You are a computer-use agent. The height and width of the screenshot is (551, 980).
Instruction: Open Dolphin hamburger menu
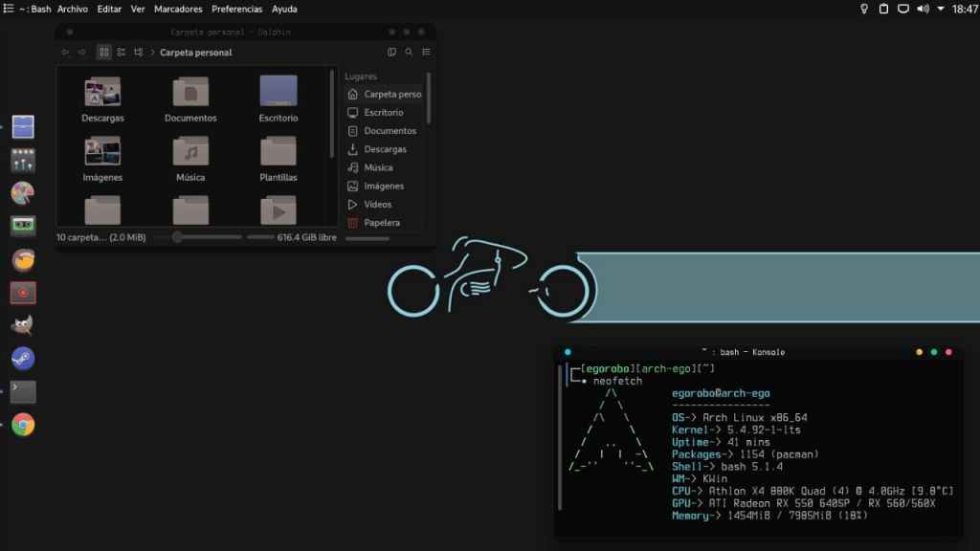click(426, 53)
